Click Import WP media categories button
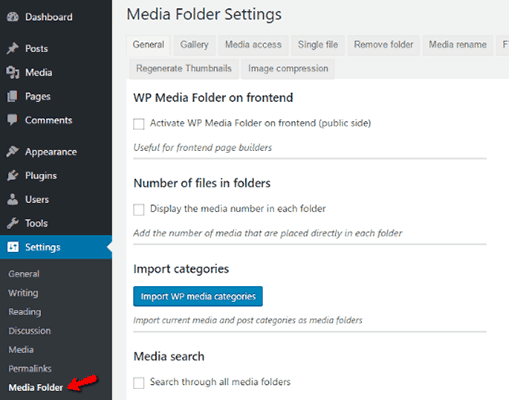 [198, 296]
